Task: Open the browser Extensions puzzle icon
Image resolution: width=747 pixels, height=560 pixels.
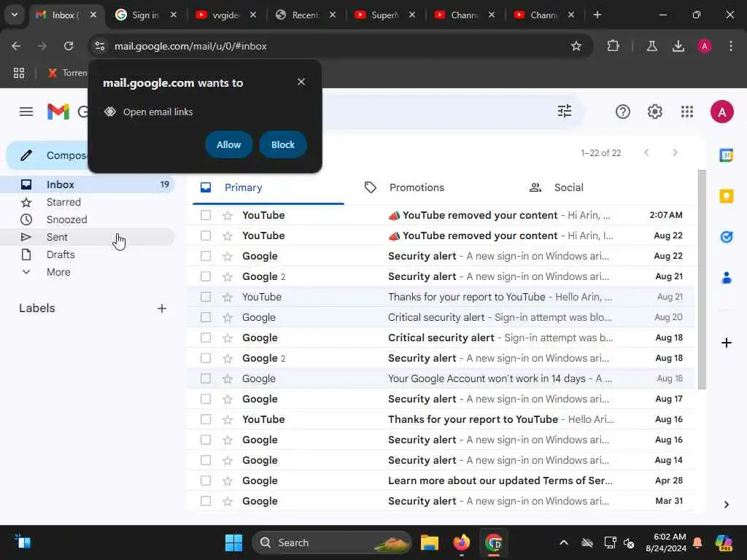Action: [613, 46]
